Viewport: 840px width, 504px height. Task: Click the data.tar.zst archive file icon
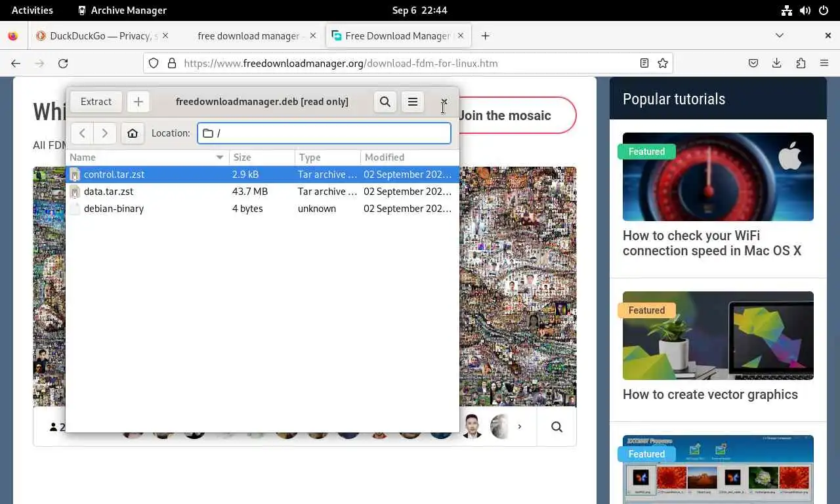coord(75,192)
